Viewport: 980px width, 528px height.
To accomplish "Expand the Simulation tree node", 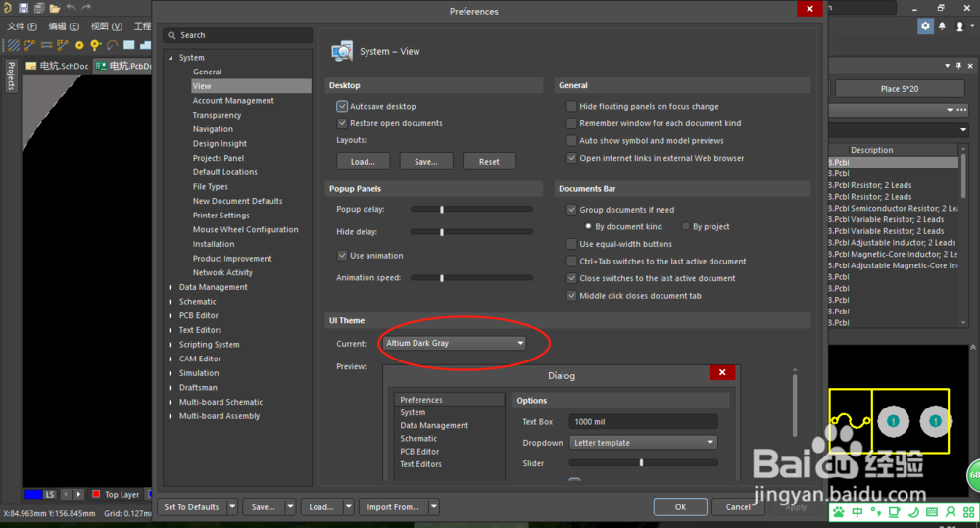I will tap(171, 373).
